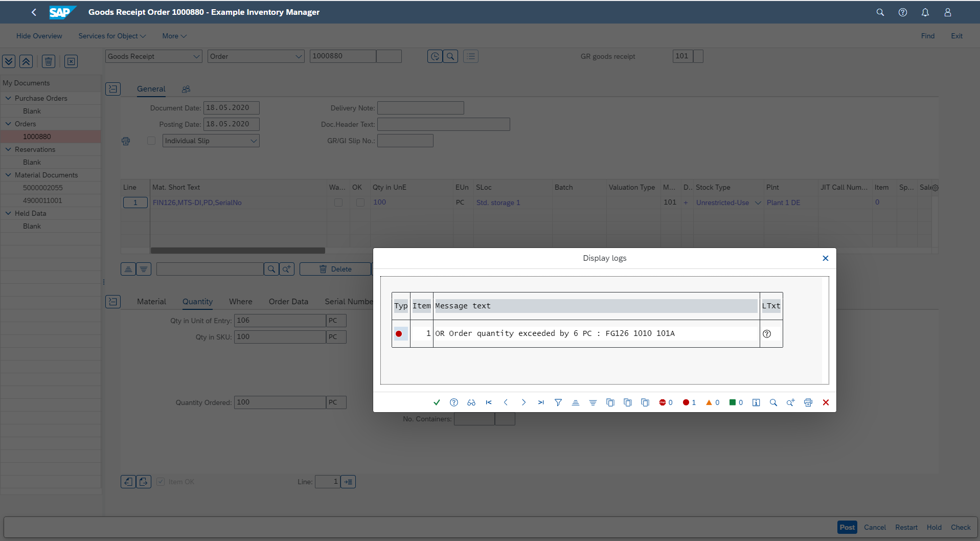980x541 pixels.
Task: Filter logs by red error messages count
Action: tap(689, 402)
